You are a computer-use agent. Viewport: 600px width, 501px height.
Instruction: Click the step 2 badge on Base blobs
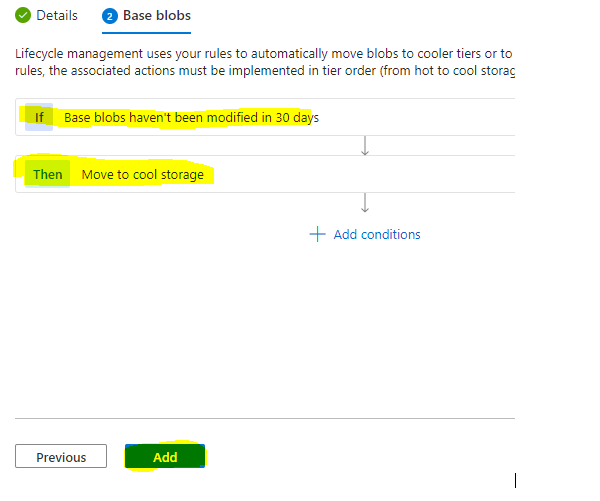click(110, 16)
